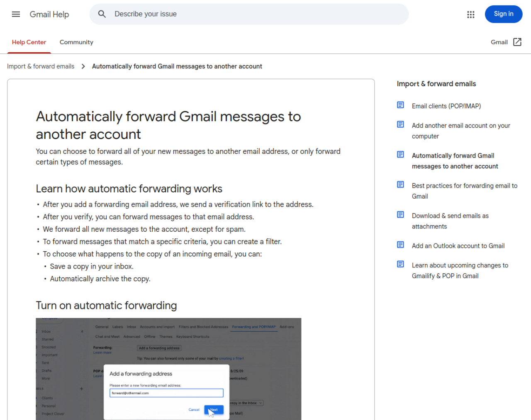Open Automatically forward Gmail messages sidebar link

[455, 161]
